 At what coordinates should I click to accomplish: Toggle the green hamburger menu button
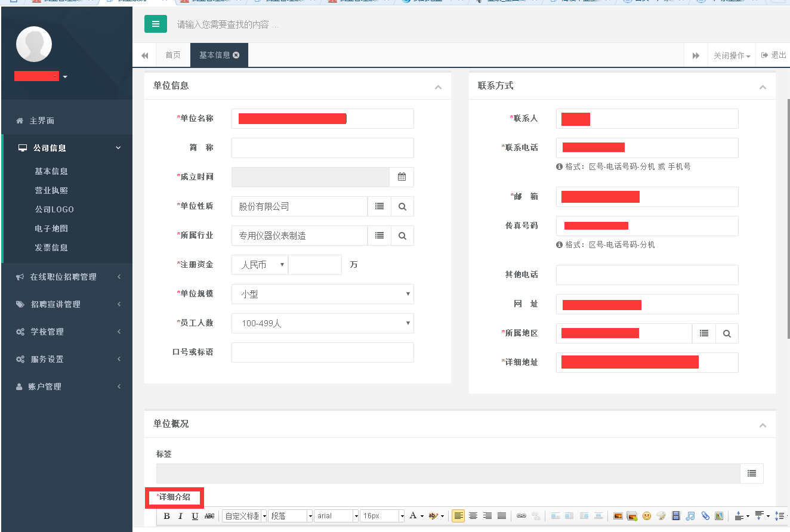click(x=156, y=24)
